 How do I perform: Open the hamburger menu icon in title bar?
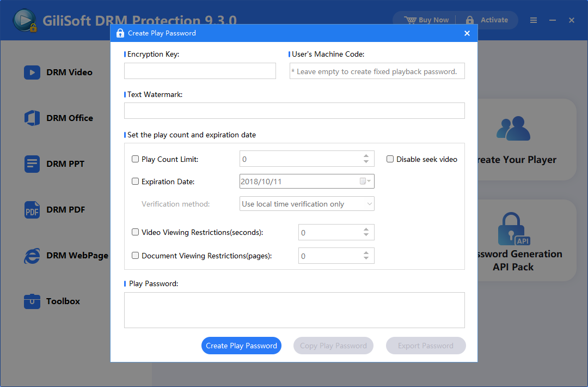(x=533, y=20)
